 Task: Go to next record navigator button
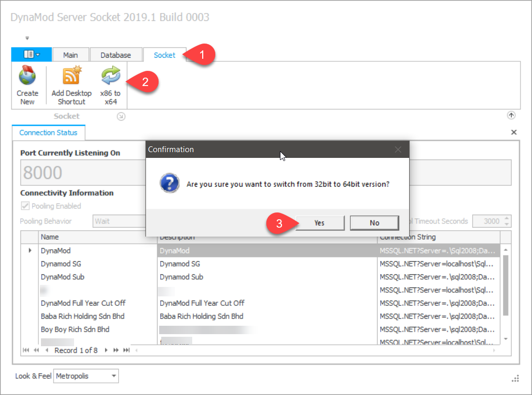tap(106, 350)
